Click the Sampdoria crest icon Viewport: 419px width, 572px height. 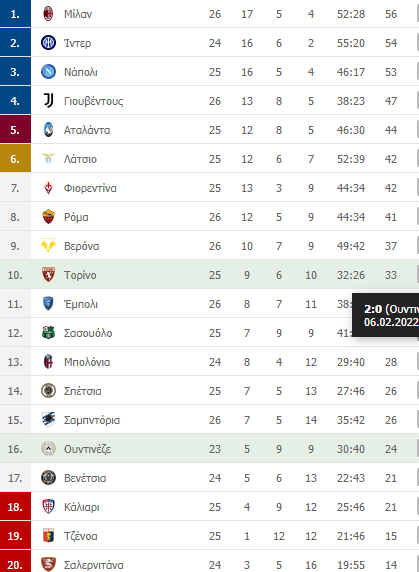click(x=48, y=420)
